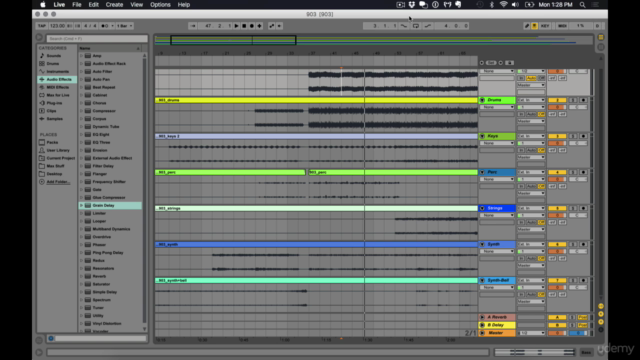The width and height of the screenshot is (640, 360).
Task: Click Drums track volume slider
Action: (x=557, y=107)
